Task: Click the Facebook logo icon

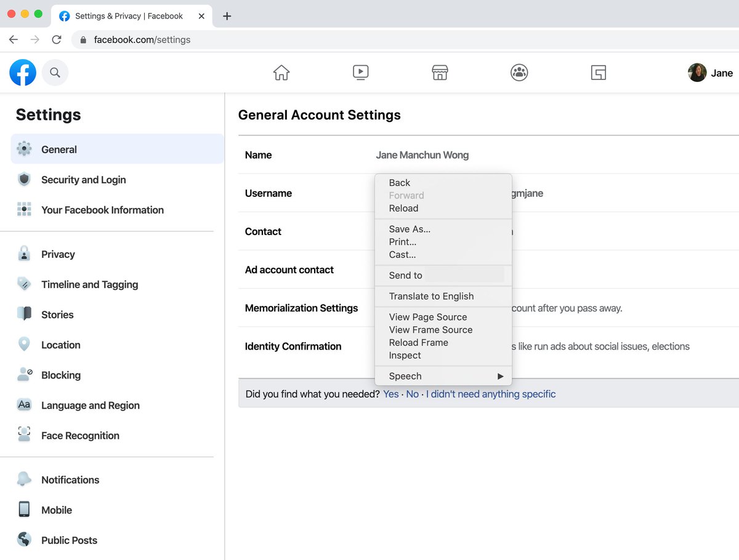Action: click(x=23, y=73)
